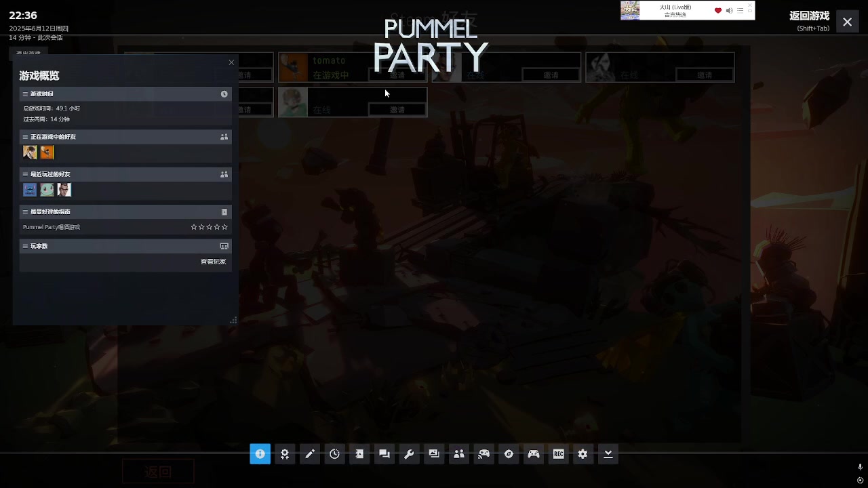This screenshot has height=488, width=868.
Task: Close the 游戏概览 panel
Action: tap(231, 62)
